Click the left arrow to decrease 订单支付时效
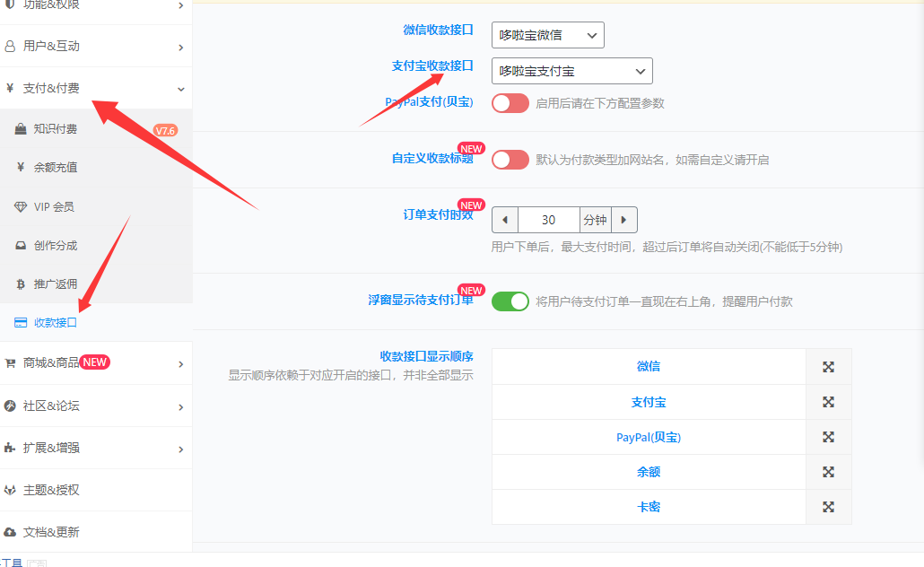924x567 pixels. tap(505, 219)
